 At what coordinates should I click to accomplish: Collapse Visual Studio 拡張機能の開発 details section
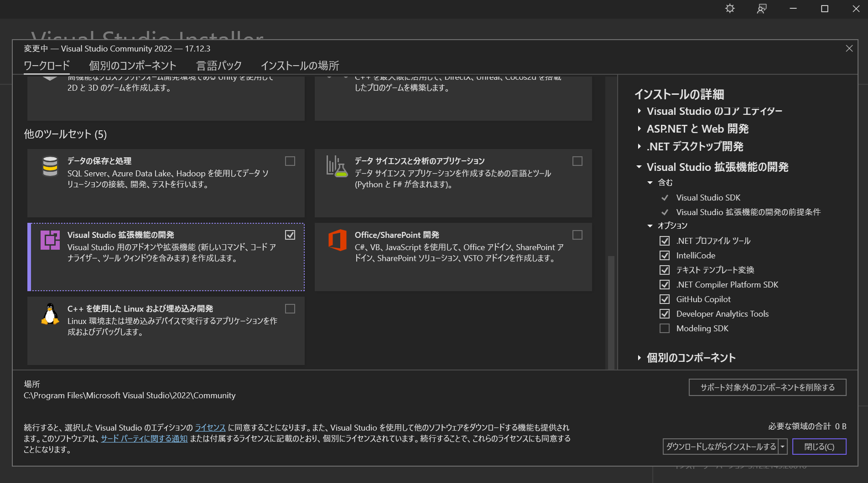tap(639, 167)
